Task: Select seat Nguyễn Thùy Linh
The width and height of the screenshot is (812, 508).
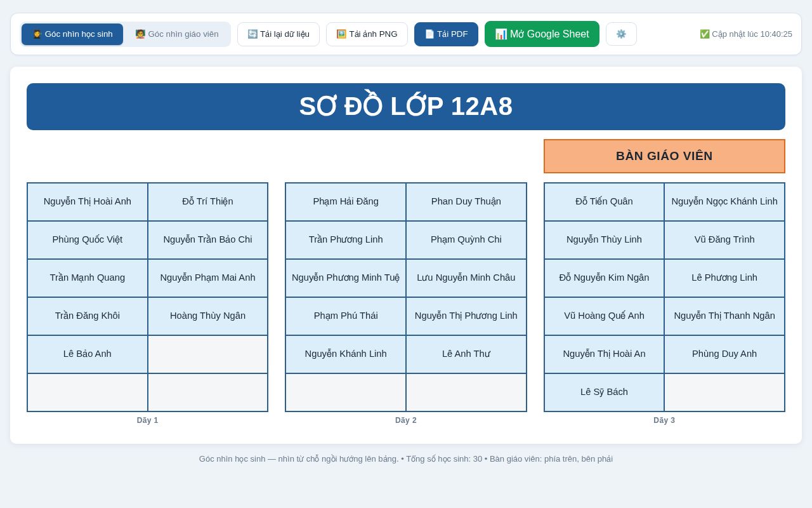Action: (604, 240)
